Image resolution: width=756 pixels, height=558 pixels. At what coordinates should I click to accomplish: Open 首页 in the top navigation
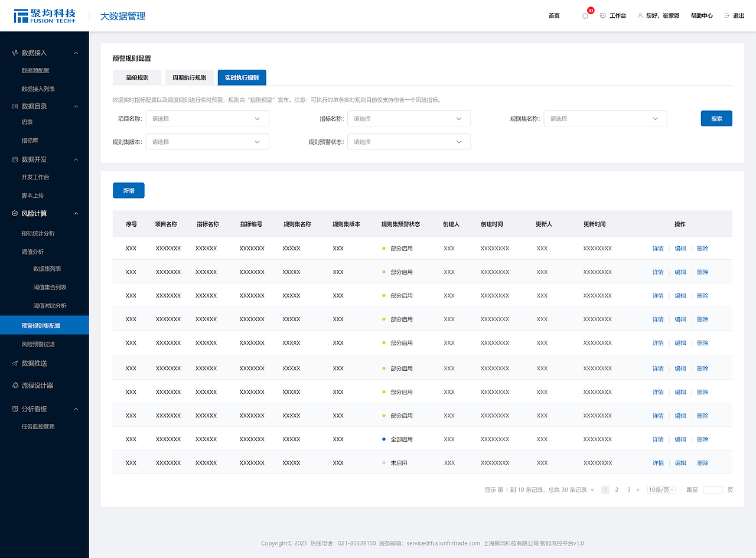tap(554, 16)
